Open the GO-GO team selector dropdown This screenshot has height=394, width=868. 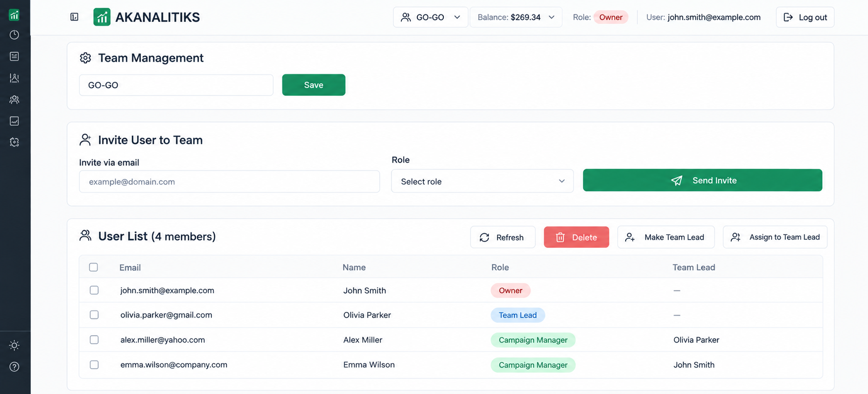(430, 17)
